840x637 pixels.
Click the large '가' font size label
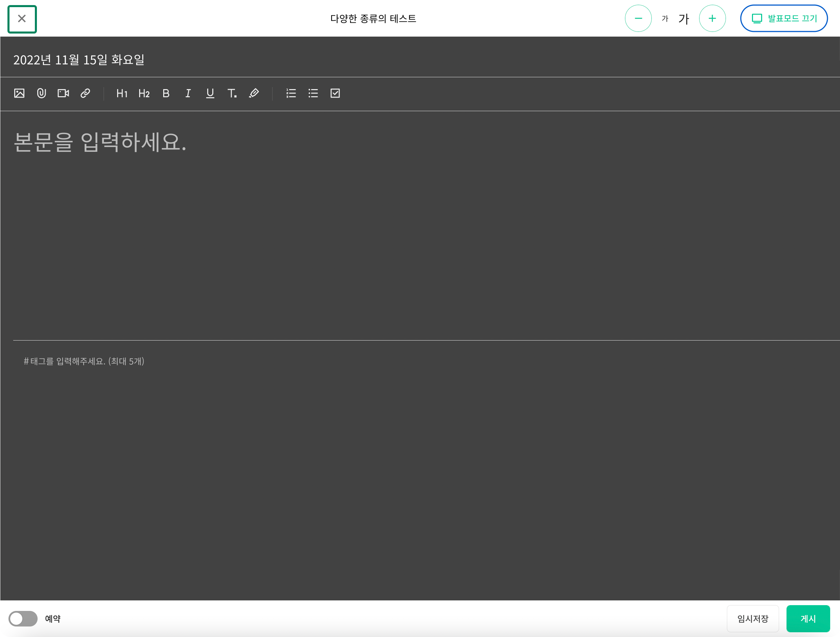(684, 19)
